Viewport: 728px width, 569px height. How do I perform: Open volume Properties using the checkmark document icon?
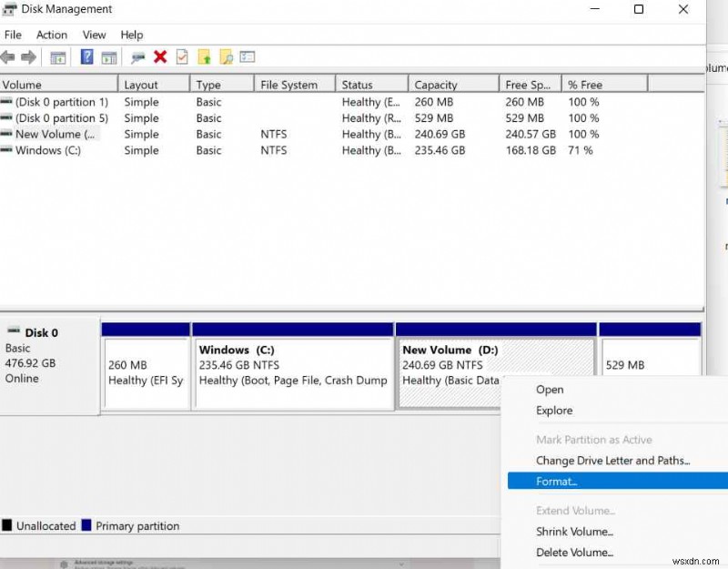tap(182, 56)
